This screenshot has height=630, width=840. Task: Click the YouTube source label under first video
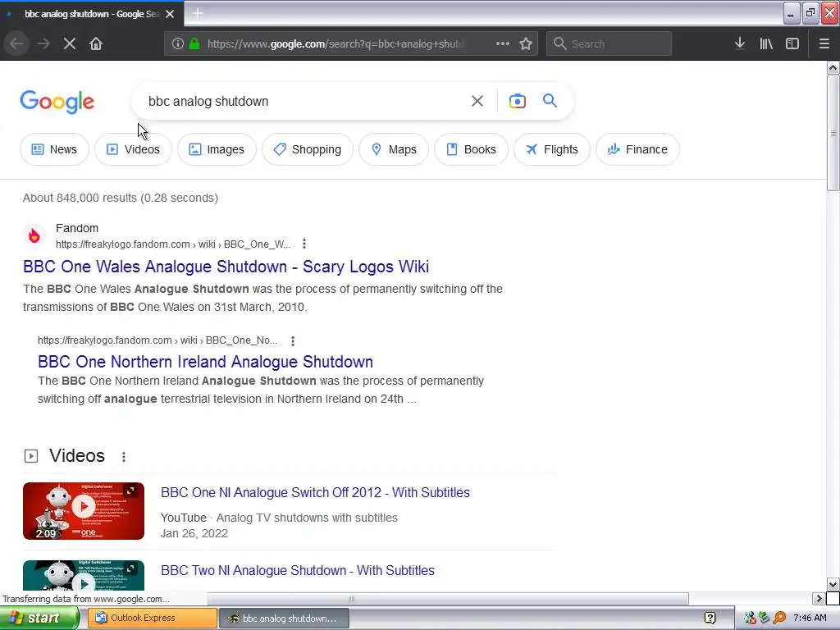[x=183, y=518]
